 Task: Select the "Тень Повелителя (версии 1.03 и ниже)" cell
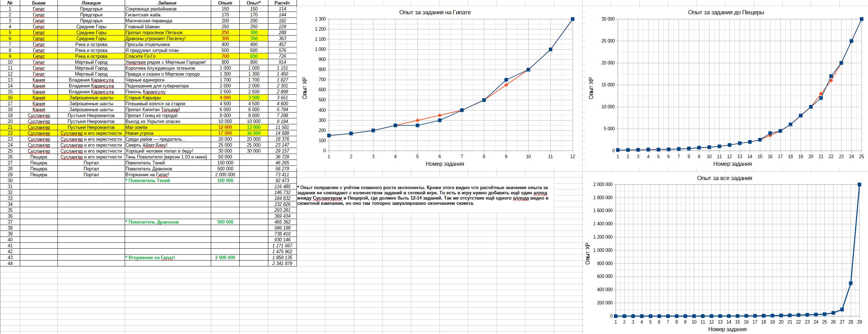[166, 157]
